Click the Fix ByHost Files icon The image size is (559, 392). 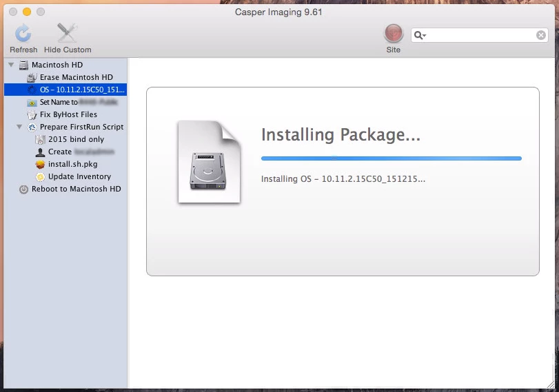click(x=32, y=115)
